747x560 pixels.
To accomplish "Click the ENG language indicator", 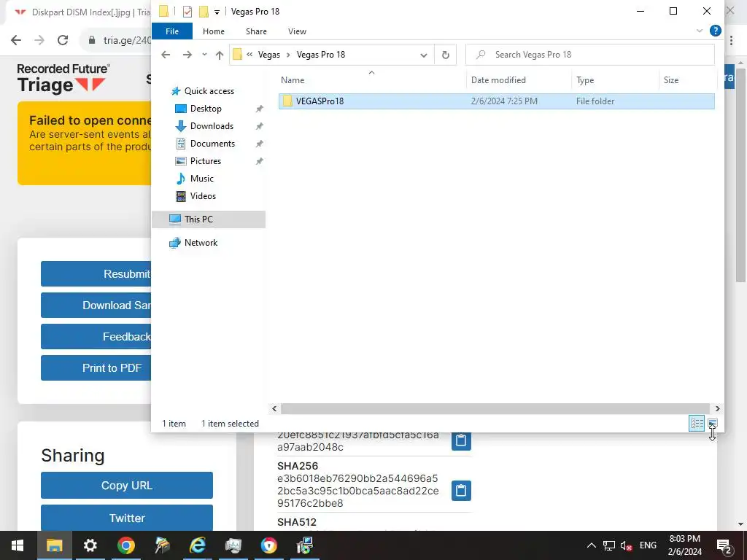I will 648,545.
